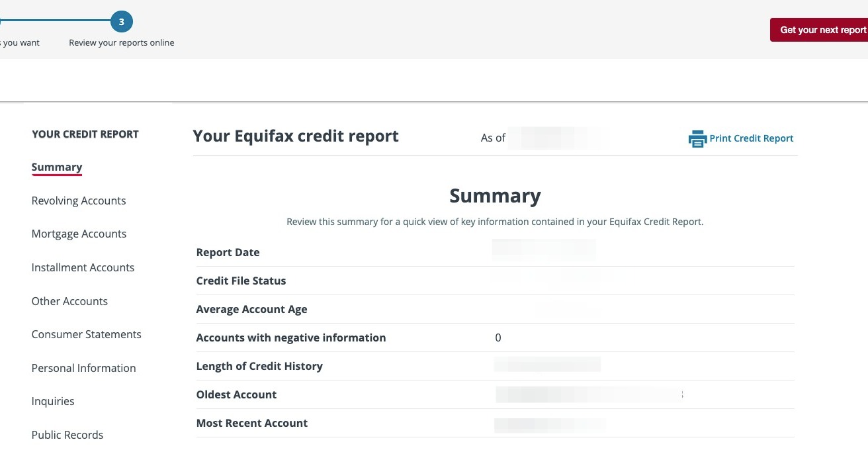View the Installment Accounts section

[x=83, y=268]
